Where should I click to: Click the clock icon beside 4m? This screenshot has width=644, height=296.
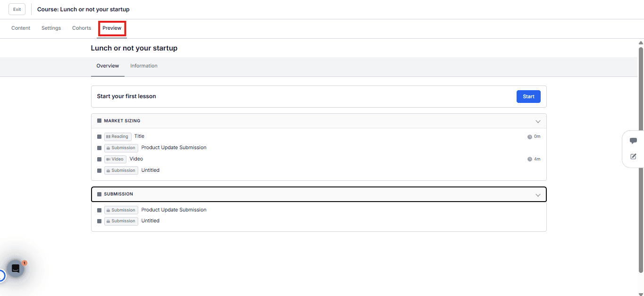[x=529, y=159]
